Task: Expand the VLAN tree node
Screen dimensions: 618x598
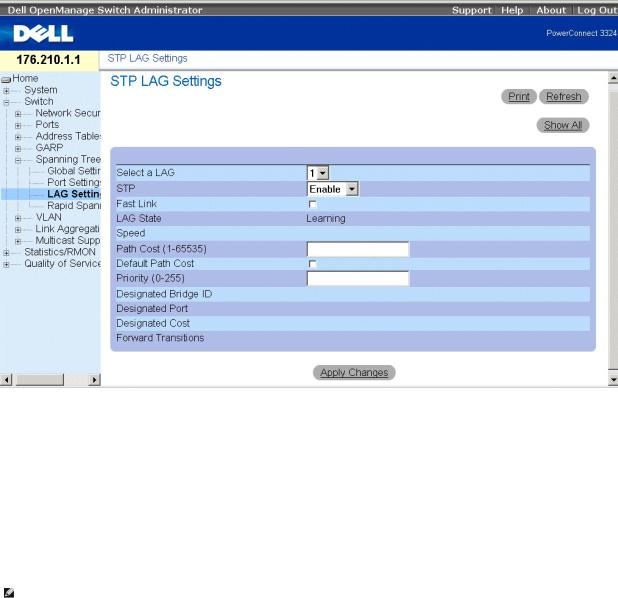Action: tap(18, 218)
